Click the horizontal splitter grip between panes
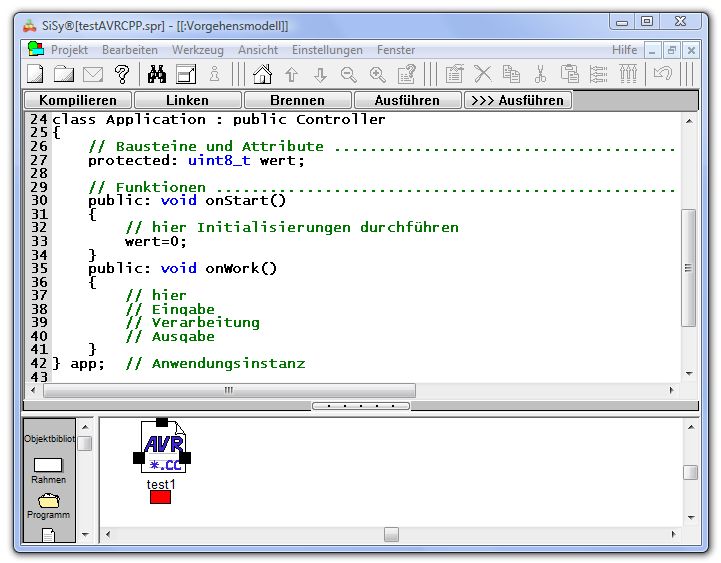Viewport: 721px width, 563px height. [x=360, y=406]
